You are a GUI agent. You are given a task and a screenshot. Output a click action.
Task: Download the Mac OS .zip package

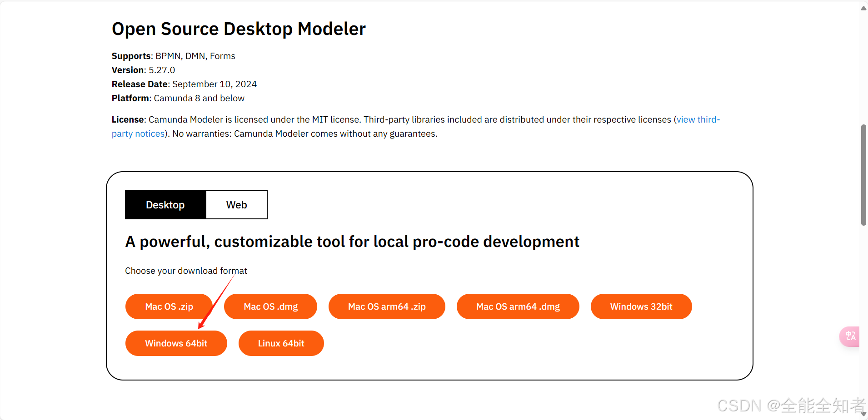coord(169,306)
